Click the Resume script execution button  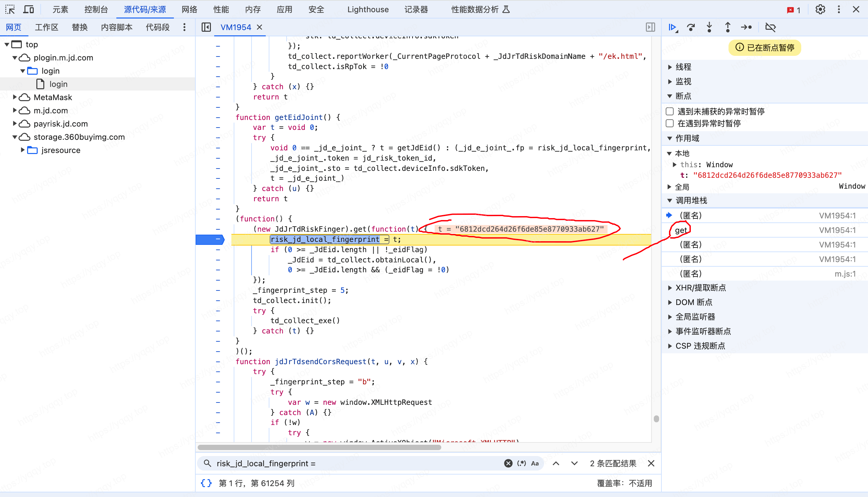672,27
